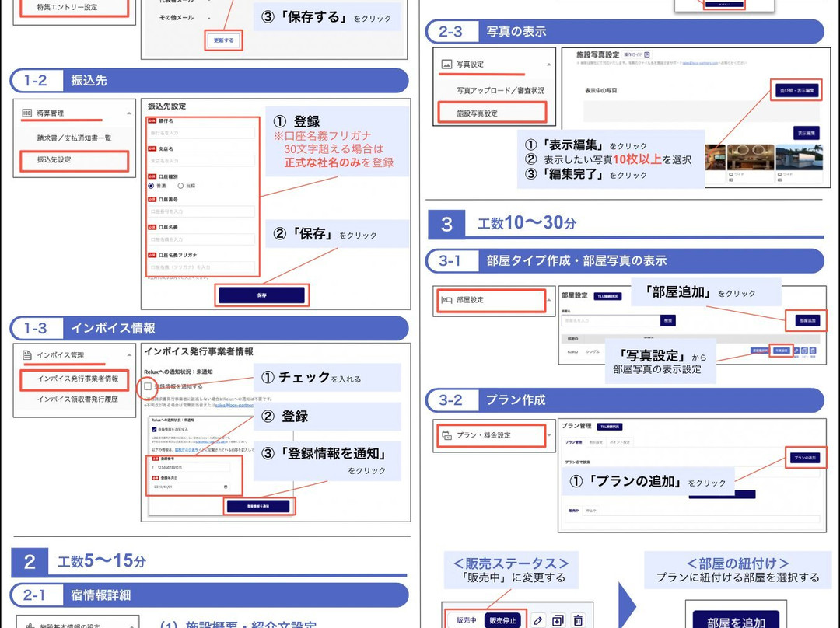Screen dimensions: 840x628
Task: Check the 登録情報を通知する checkbox
Action: pyautogui.click(x=147, y=386)
